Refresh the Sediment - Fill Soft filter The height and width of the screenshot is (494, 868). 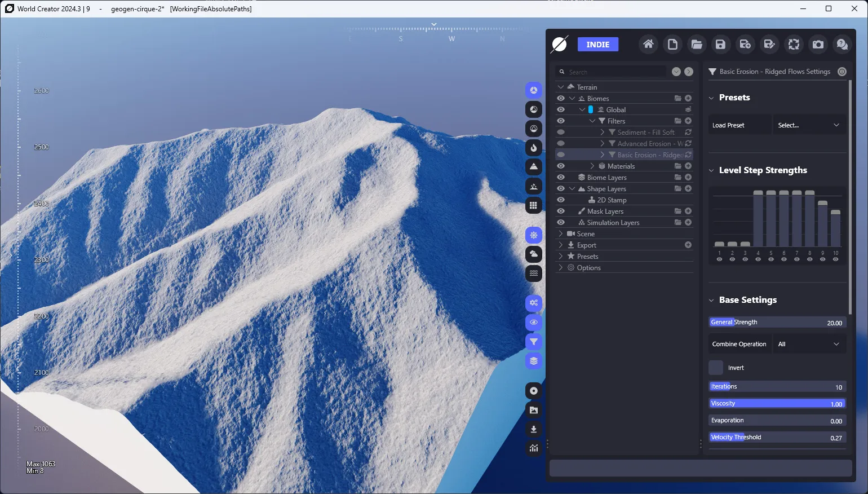[x=688, y=132]
